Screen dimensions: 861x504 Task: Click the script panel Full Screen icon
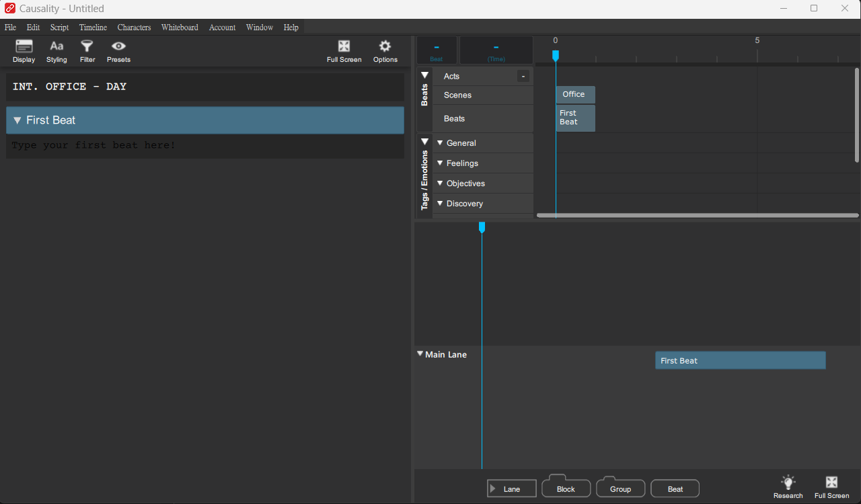[344, 51]
